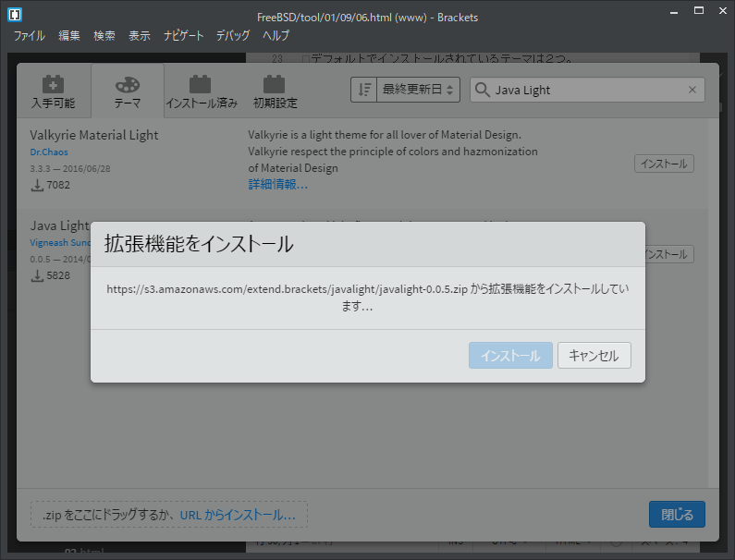The height and width of the screenshot is (560, 735).
Task: Click the javalight-0.0.5.zip install message
Action: tap(368, 298)
